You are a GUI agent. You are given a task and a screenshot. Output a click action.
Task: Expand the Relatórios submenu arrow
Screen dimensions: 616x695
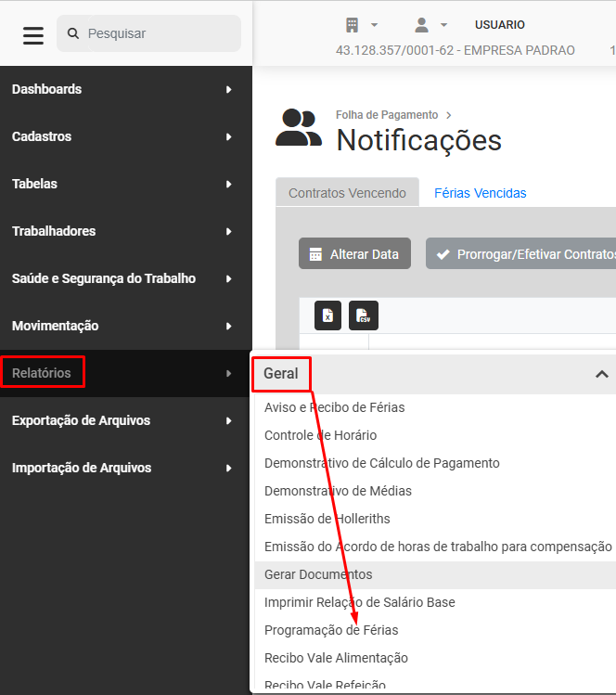[228, 373]
